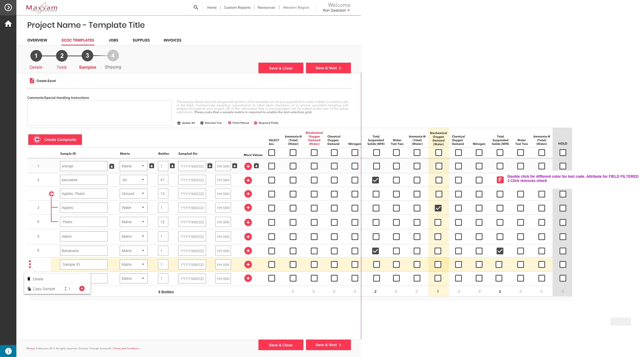Image resolution: width=644 pixels, height=357 pixels.
Task: Click the update-all icon beside the orange Sample ID
Action: tap(112, 166)
